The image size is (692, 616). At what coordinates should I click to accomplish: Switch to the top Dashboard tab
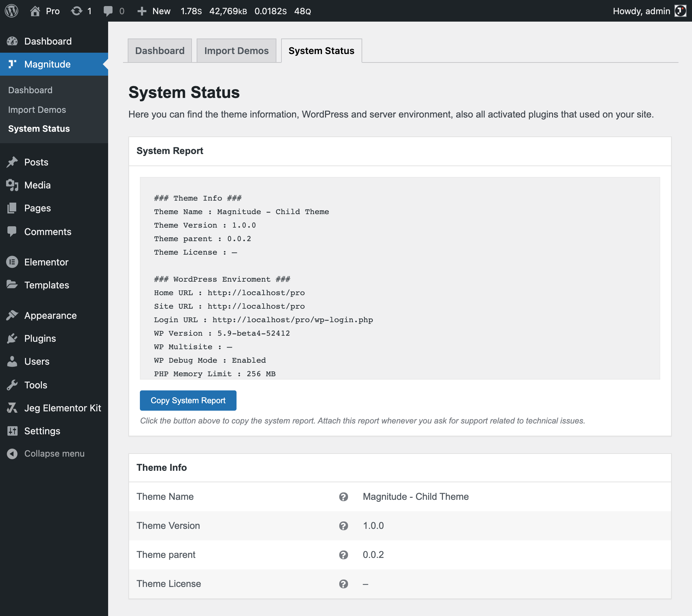click(160, 51)
